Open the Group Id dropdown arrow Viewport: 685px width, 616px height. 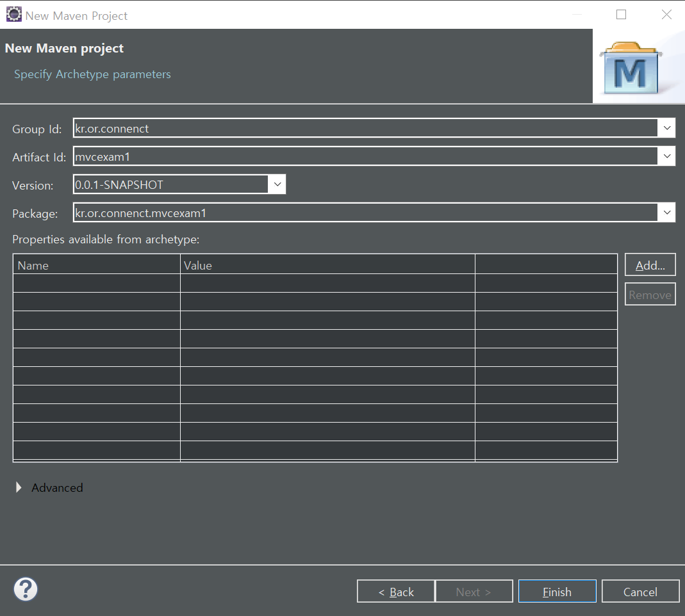click(666, 128)
